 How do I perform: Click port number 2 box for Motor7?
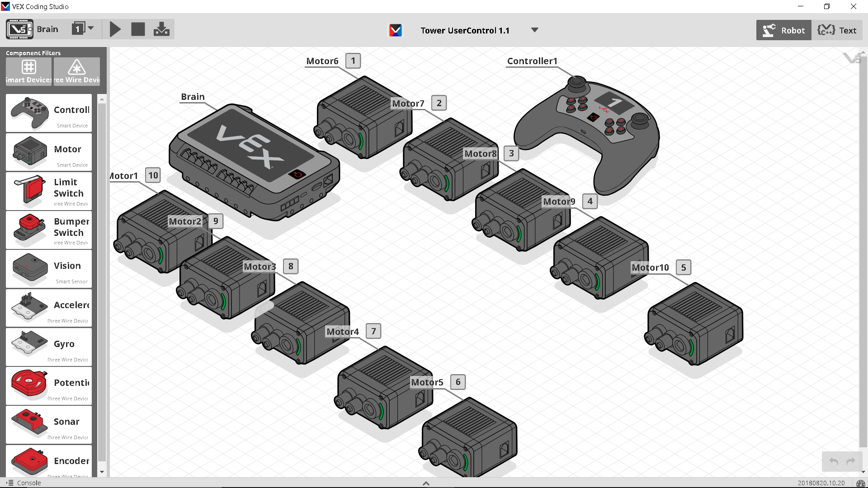click(439, 103)
